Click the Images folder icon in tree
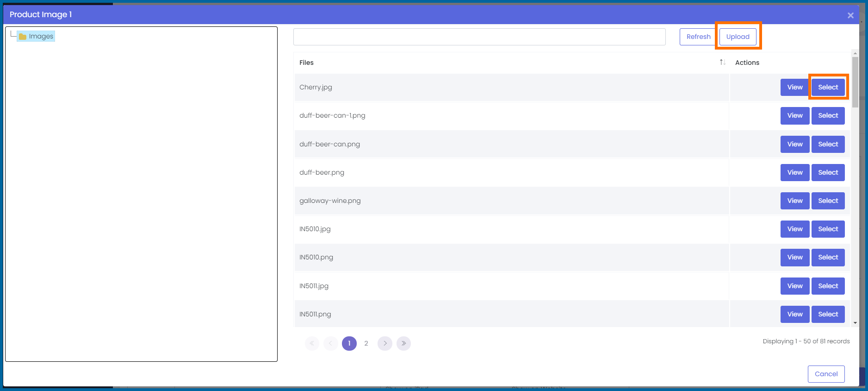Image resolution: width=868 pixels, height=391 pixels. point(23,37)
